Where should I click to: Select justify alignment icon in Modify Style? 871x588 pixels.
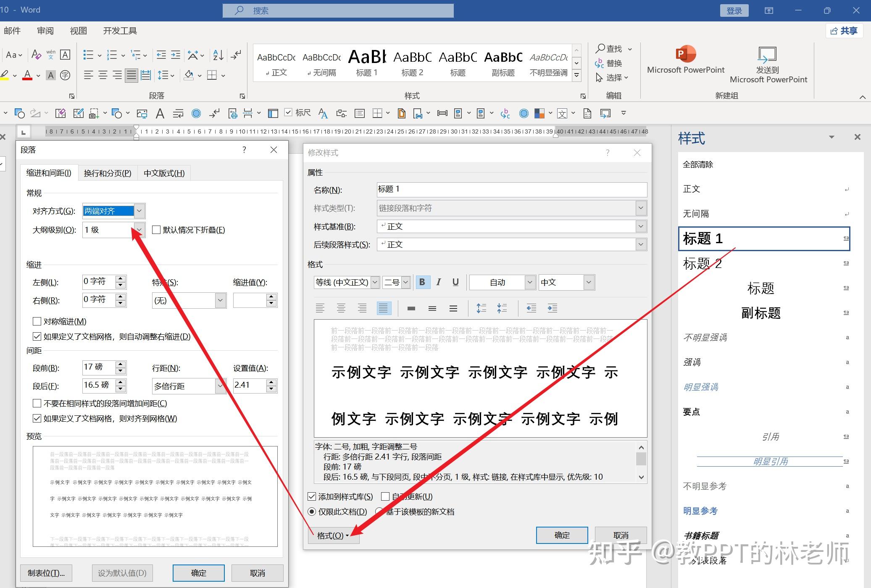click(383, 308)
